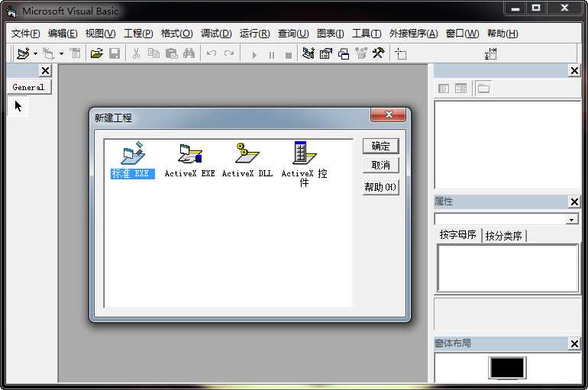Open the Properties Window toolbar icon
Screen dimensions: 588x390
326,53
